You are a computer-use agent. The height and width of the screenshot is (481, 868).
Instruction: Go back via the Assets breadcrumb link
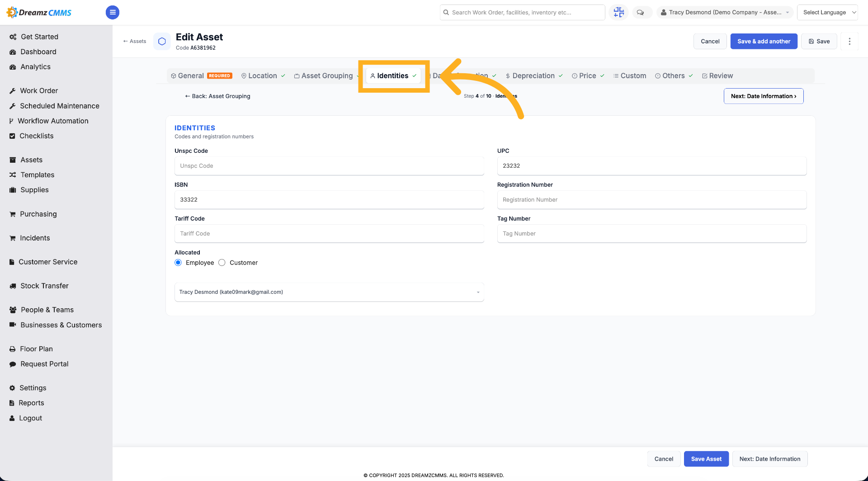pos(135,41)
